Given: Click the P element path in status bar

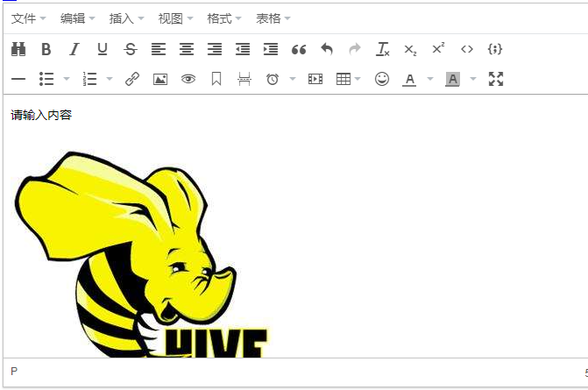Looking at the screenshot, I should 14,372.
